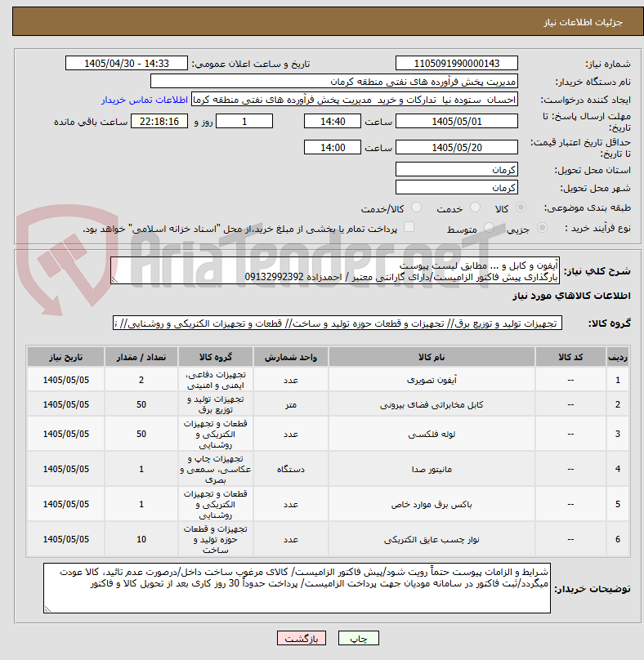Select the متوسط purchase type radio
Image resolution: width=644 pixels, height=660 pixels.
[489, 228]
